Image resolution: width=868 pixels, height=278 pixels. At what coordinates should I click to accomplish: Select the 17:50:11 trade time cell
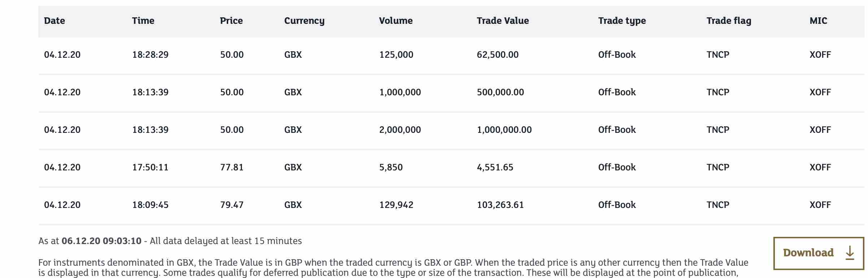pyautogui.click(x=150, y=167)
